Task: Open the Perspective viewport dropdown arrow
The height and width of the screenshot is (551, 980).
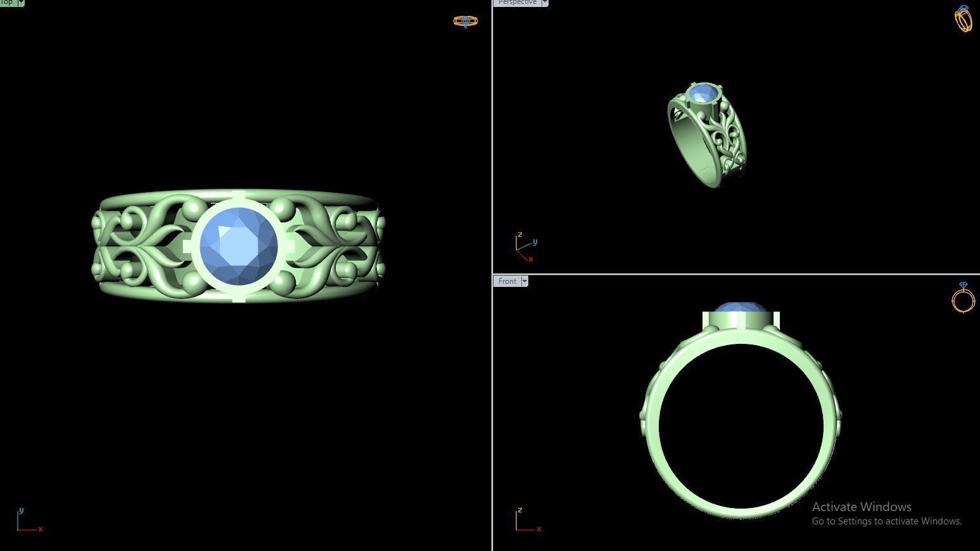Action: (x=544, y=3)
